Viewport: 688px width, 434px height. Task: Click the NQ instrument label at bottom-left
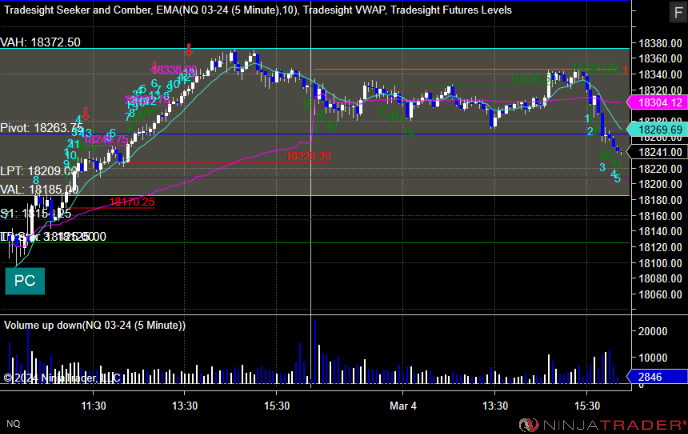coord(13,423)
